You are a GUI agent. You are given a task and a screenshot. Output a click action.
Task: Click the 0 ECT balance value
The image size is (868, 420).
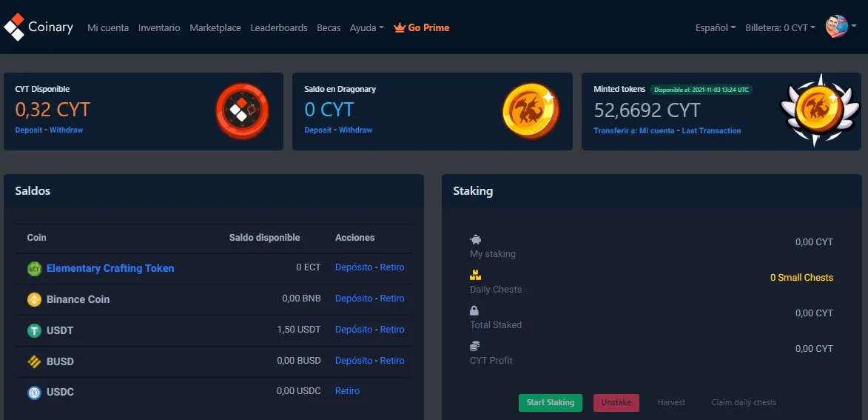(309, 267)
